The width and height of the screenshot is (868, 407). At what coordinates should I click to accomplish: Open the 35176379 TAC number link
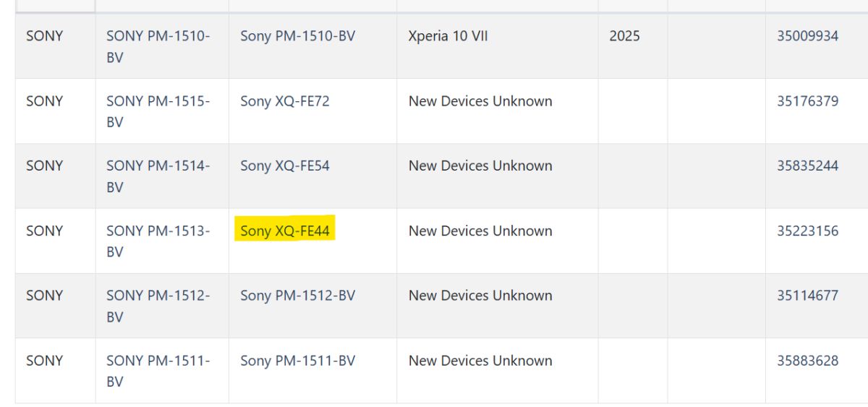[x=807, y=101]
